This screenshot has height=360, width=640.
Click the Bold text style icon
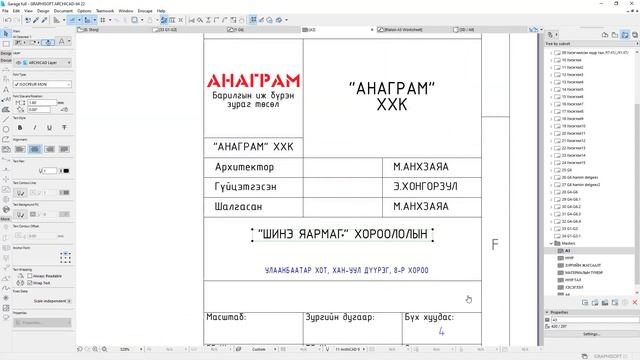pyautogui.click(x=20, y=128)
